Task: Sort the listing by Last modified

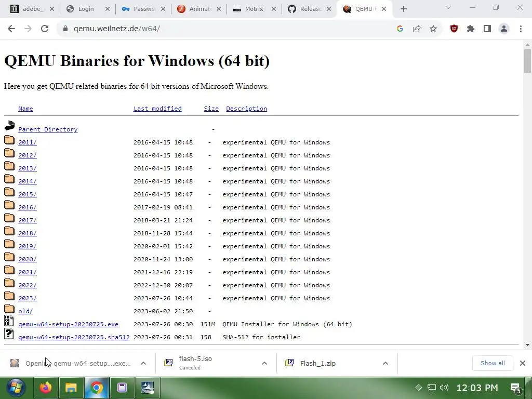Action: pyautogui.click(x=157, y=109)
